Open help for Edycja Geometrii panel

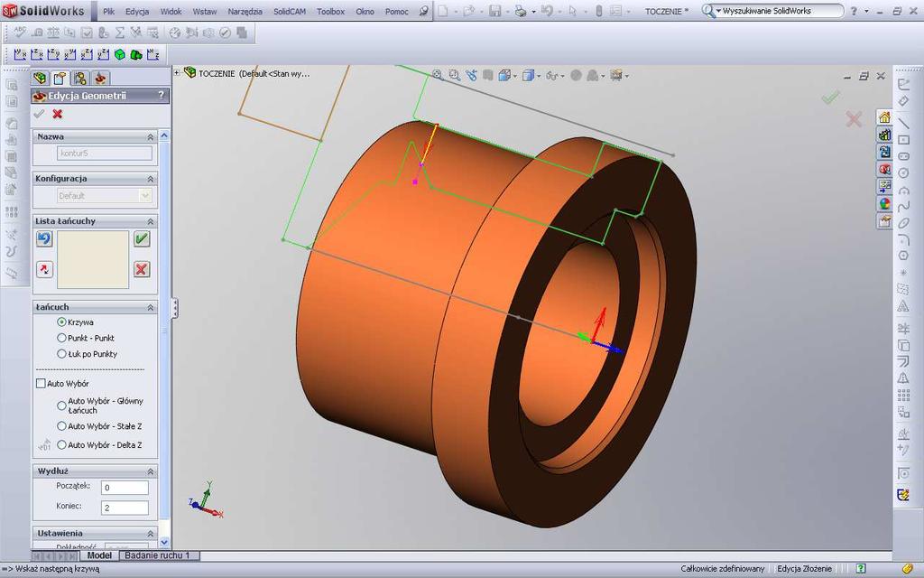pyautogui.click(x=162, y=95)
